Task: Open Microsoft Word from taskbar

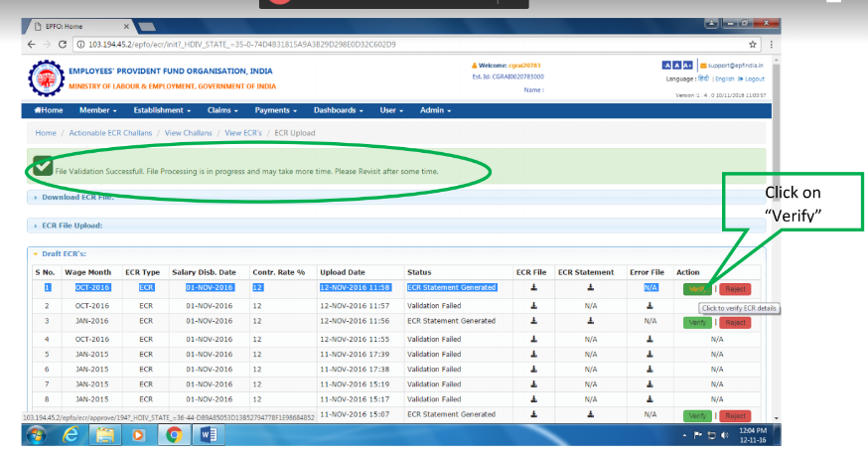Action: [209, 435]
